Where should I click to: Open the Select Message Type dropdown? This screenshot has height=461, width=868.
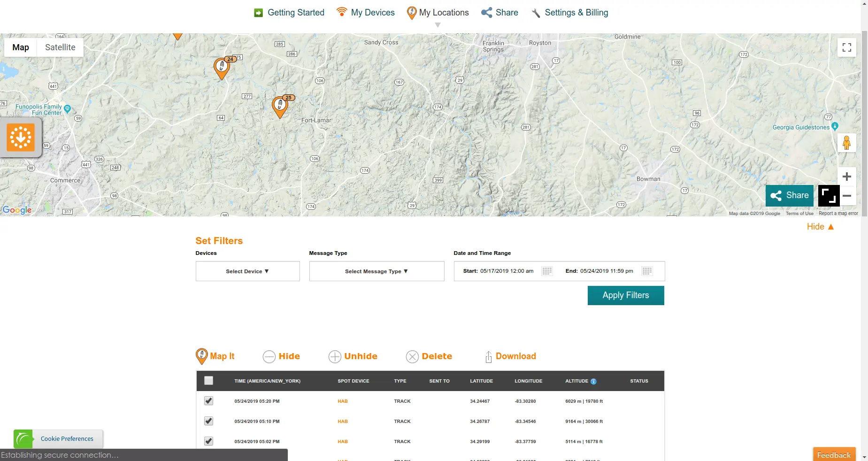pyautogui.click(x=376, y=271)
